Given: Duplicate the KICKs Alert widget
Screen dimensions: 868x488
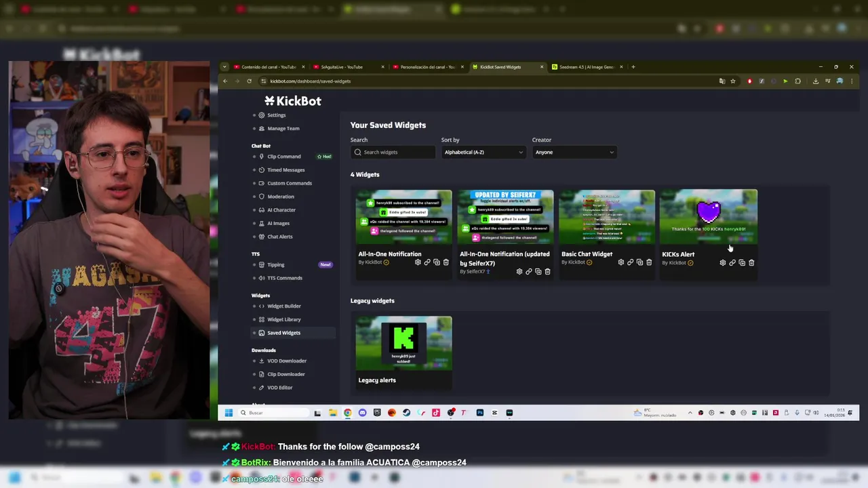Looking at the screenshot, I should (742, 263).
